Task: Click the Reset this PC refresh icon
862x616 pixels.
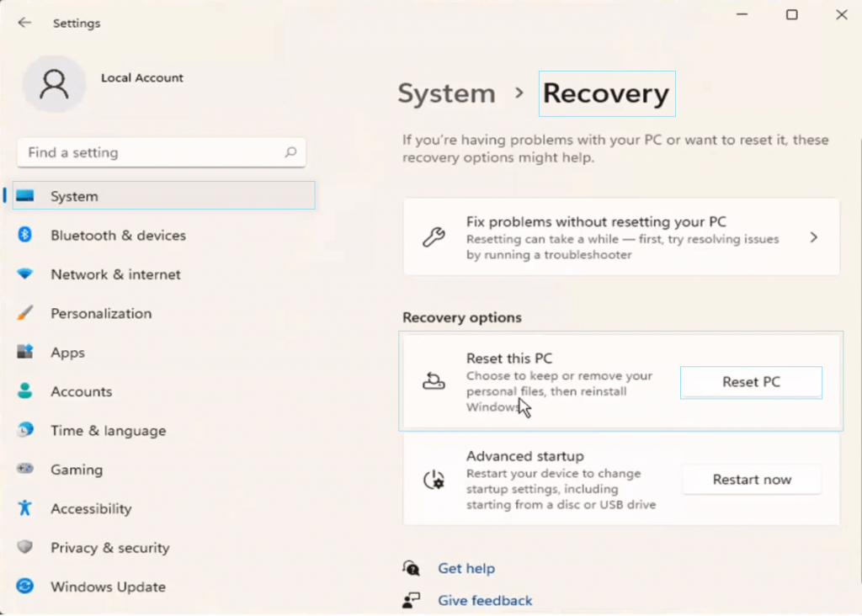Action: point(434,381)
